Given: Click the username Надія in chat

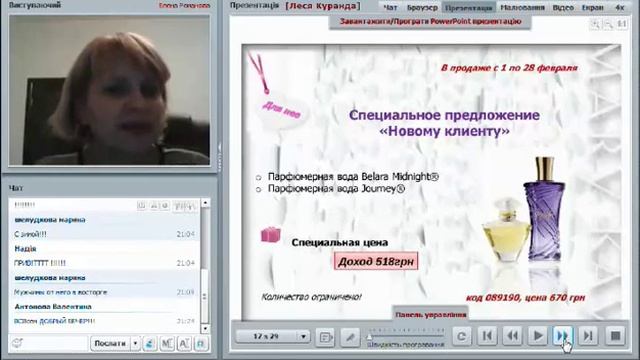Looking at the screenshot, I should tap(25, 249).
